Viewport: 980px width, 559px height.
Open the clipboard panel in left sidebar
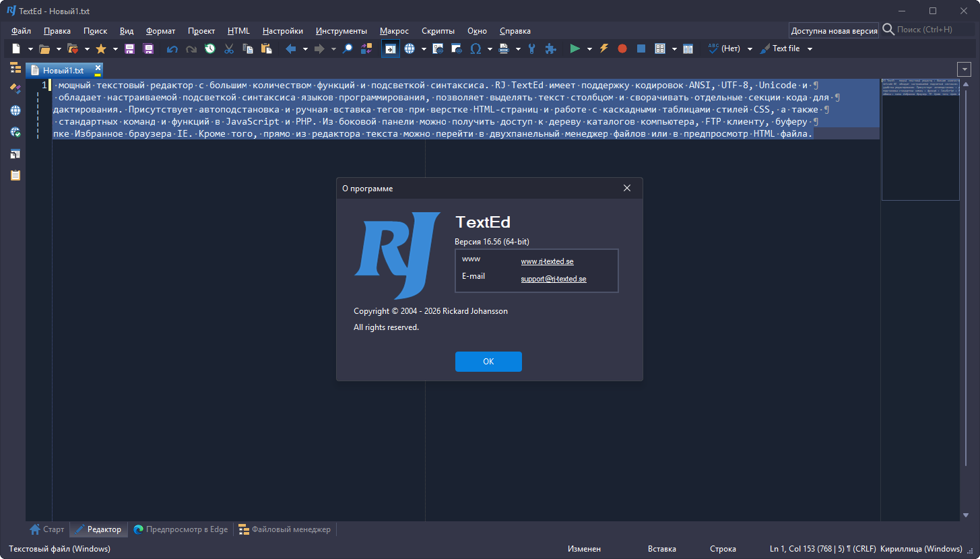(x=15, y=175)
